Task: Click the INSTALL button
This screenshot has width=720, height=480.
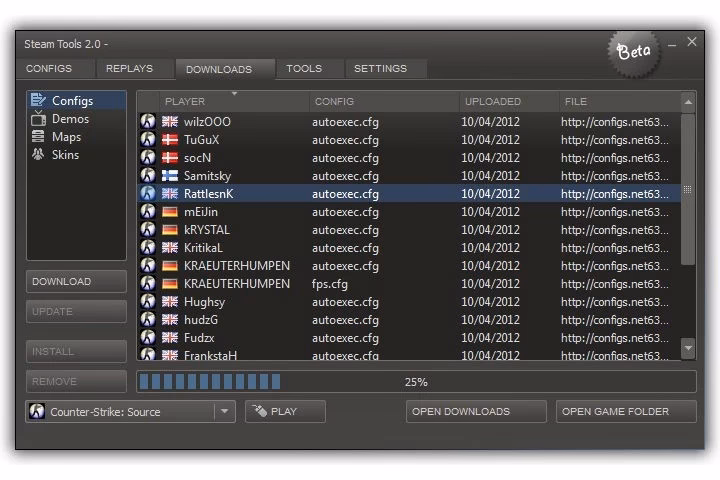Action: (x=76, y=351)
